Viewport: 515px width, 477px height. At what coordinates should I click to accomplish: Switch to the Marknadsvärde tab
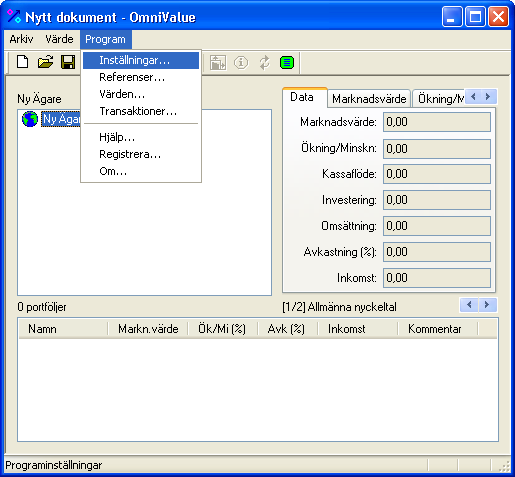[369, 99]
